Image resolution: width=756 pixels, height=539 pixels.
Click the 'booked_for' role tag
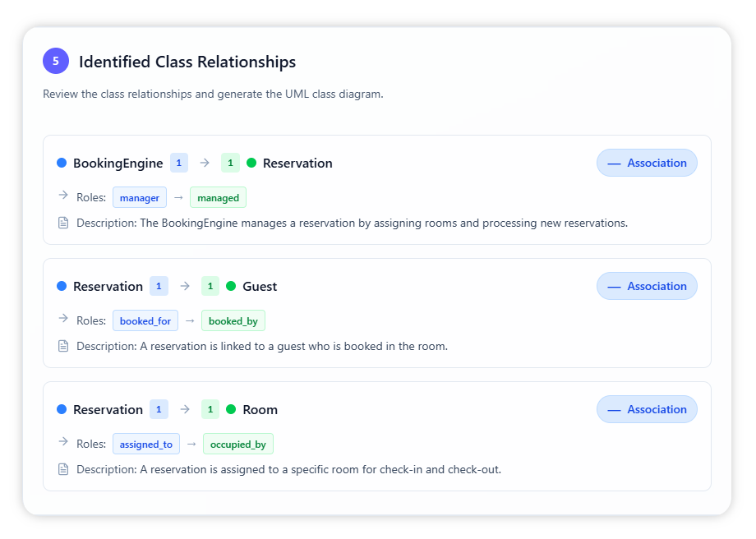[145, 321]
